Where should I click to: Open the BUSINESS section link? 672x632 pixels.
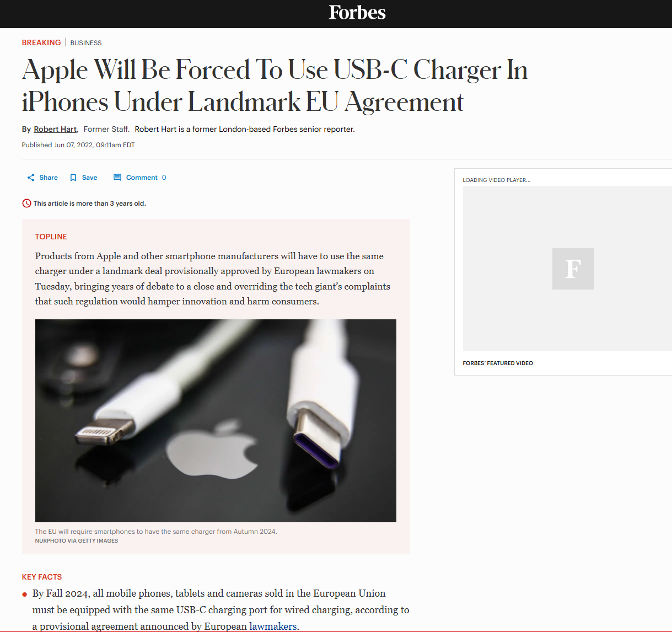[x=86, y=43]
